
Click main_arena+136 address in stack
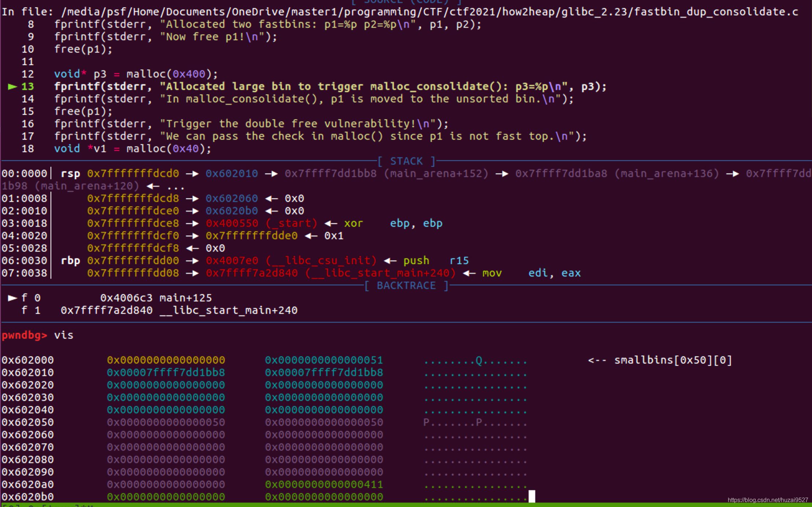pos(617,174)
